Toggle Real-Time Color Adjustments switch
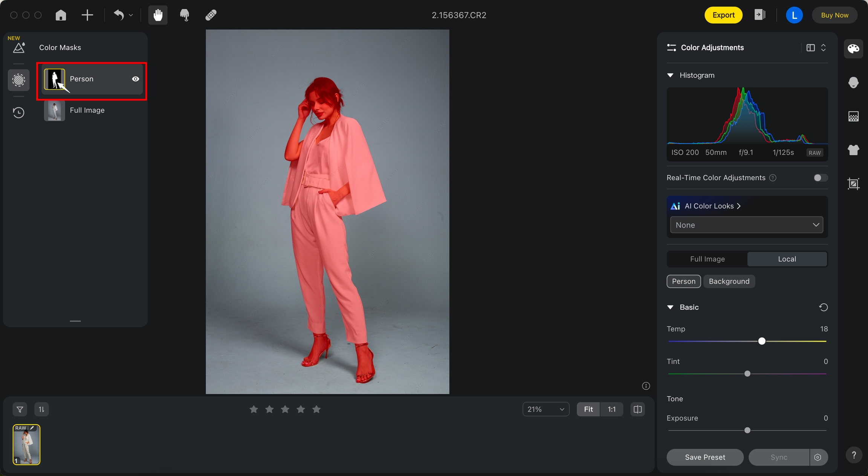 point(820,178)
